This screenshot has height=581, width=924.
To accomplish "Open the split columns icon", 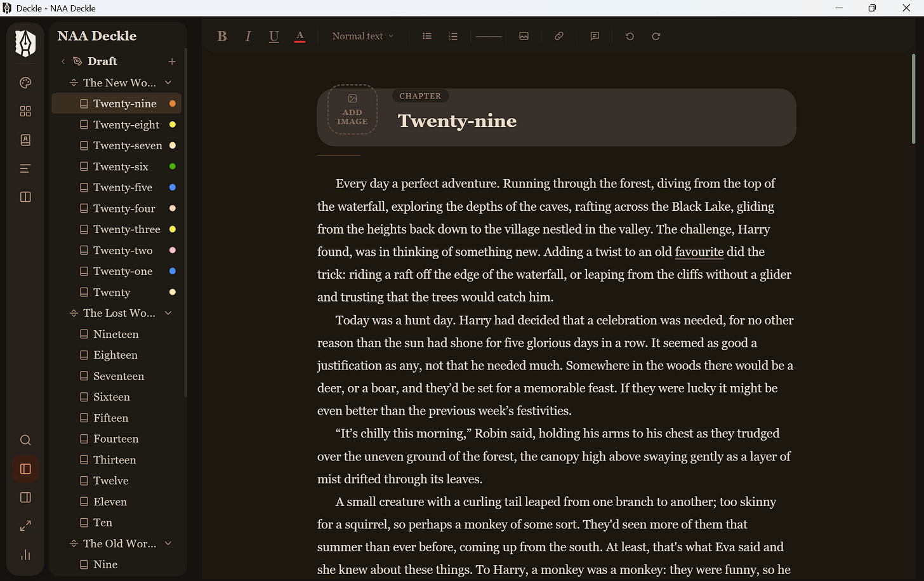I will pyautogui.click(x=25, y=197).
